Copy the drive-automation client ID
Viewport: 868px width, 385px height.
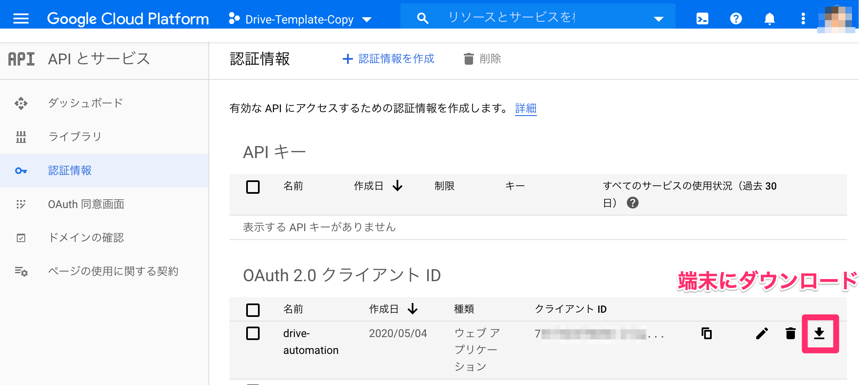(x=707, y=333)
